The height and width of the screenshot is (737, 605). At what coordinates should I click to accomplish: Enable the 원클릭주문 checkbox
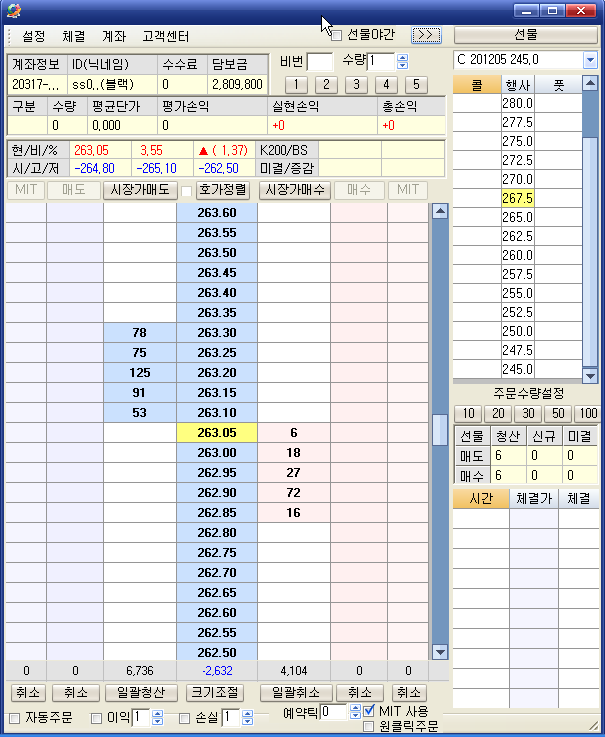pos(369,726)
